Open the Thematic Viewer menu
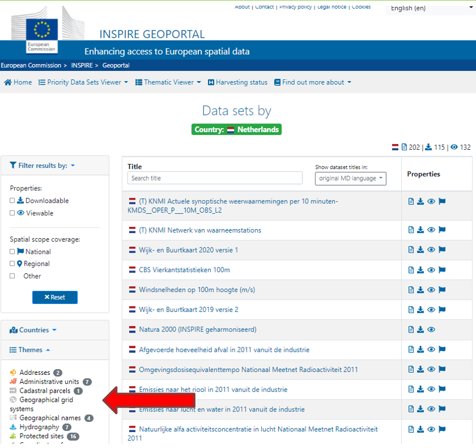 pyautogui.click(x=168, y=82)
